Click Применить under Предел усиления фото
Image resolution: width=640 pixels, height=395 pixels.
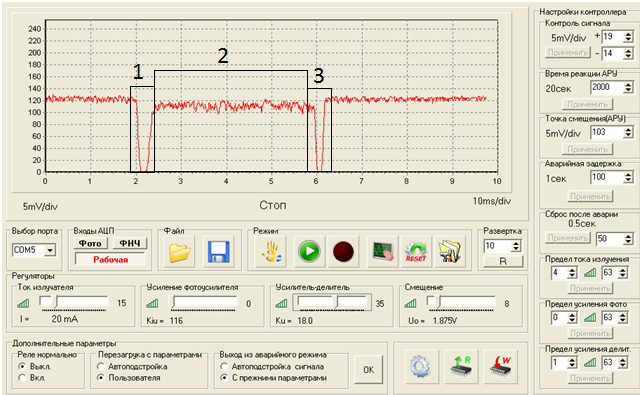coord(591,333)
